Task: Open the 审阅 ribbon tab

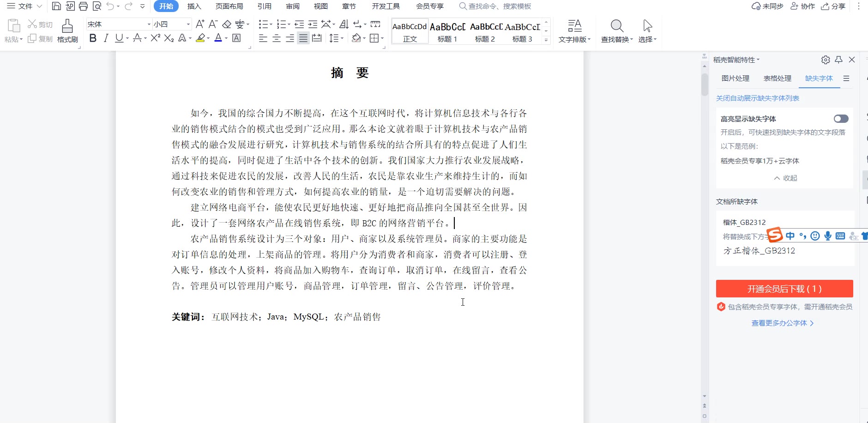Action: (293, 6)
